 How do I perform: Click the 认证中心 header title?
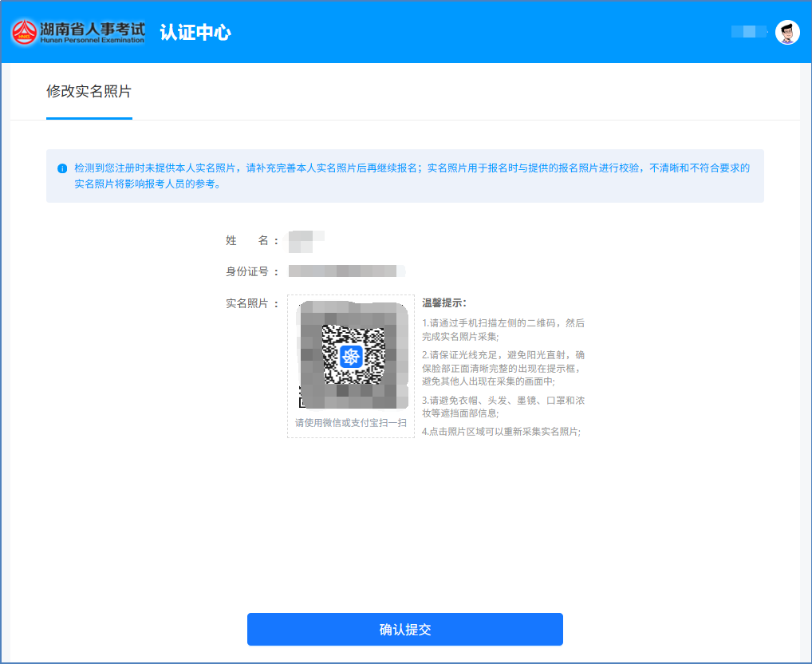tap(195, 32)
